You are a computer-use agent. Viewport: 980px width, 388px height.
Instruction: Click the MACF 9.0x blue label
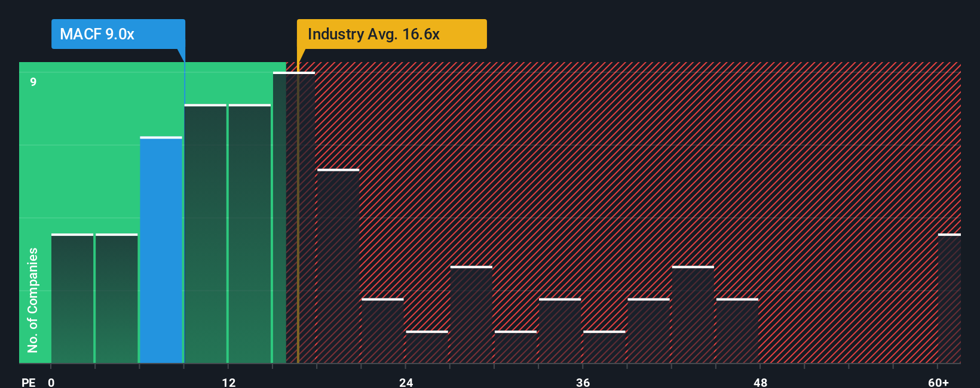118,34
